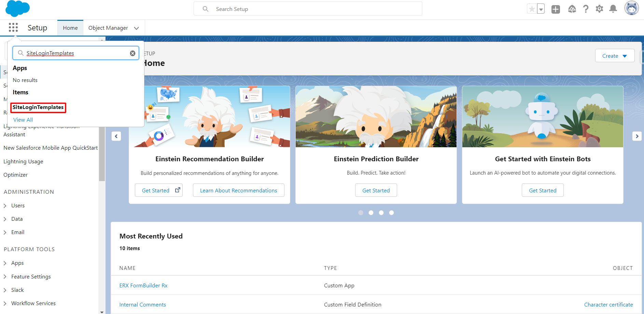Select the Home tab
644x314 pixels.
click(70, 28)
